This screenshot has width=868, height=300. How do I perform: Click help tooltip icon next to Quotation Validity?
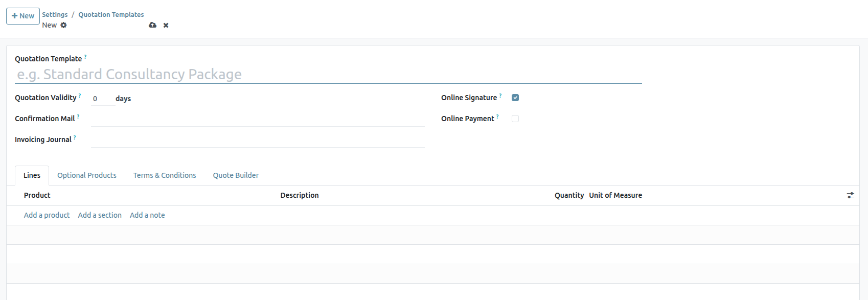(x=80, y=96)
